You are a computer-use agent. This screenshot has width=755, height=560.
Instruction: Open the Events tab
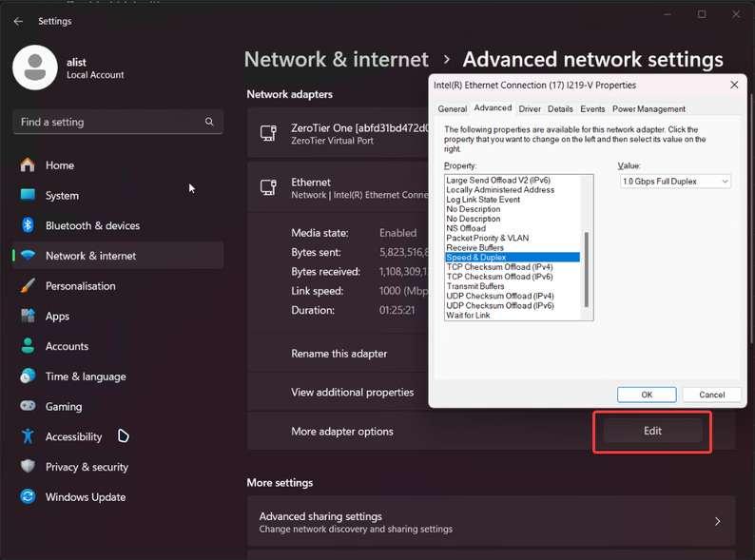pos(592,109)
